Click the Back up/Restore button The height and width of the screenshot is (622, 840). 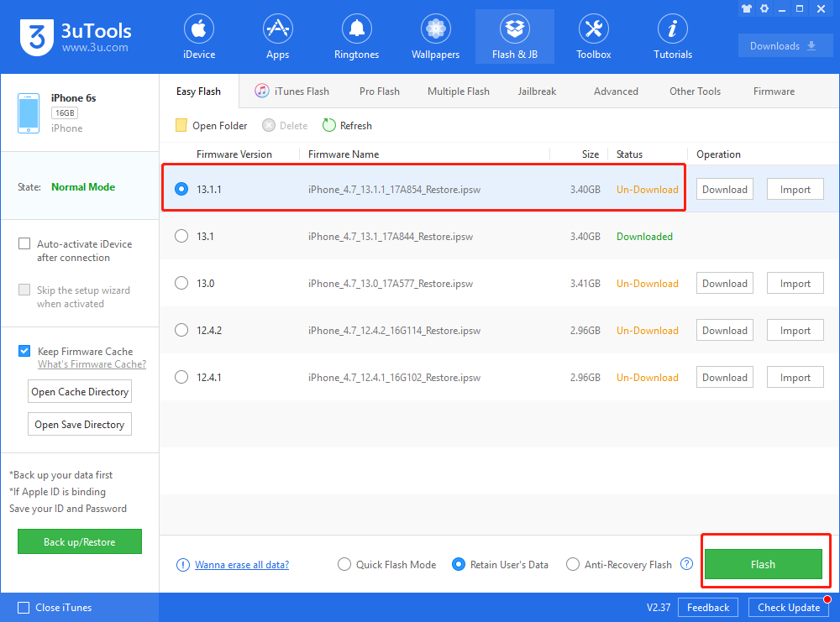[79, 541]
